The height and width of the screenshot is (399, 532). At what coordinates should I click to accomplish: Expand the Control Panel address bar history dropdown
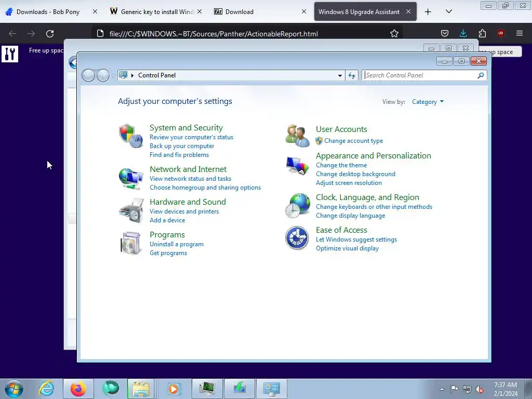pos(340,75)
